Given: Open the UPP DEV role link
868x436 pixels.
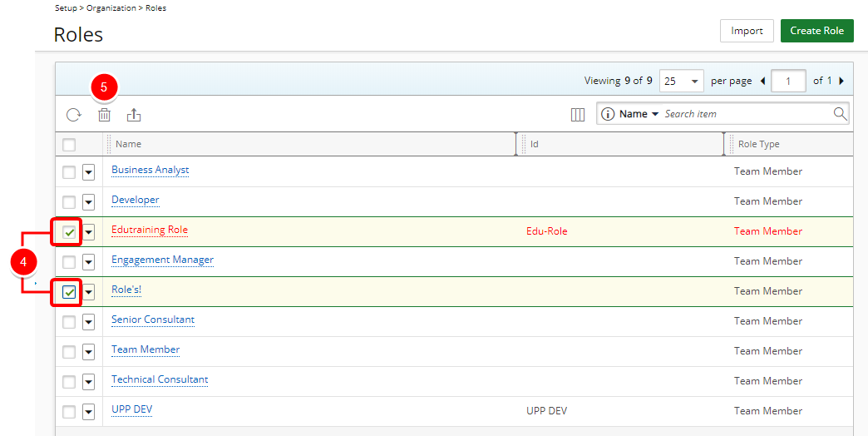Looking at the screenshot, I should [131, 409].
